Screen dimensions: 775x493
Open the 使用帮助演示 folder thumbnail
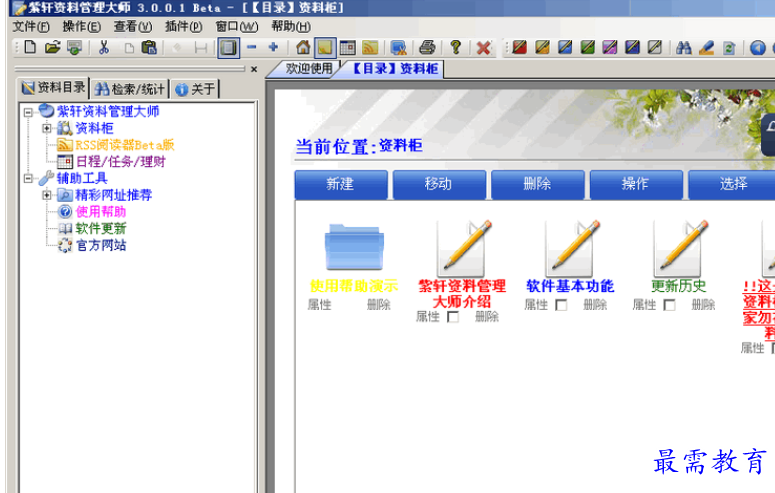coord(354,247)
